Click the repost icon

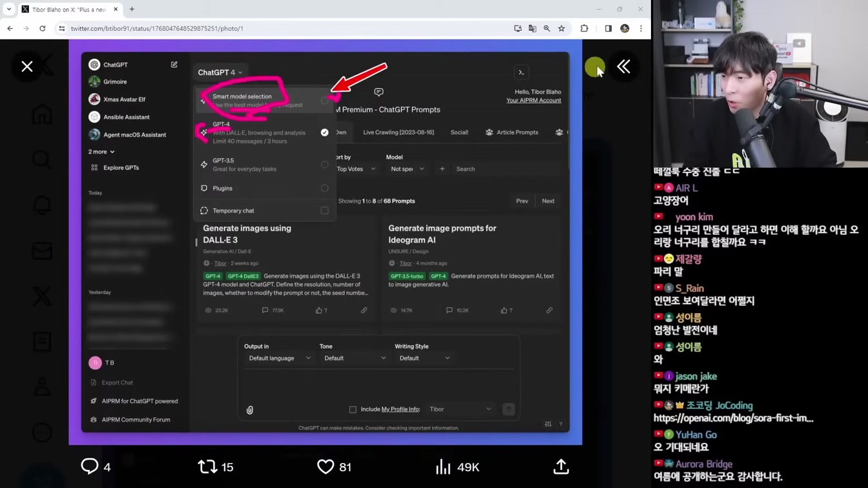[x=207, y=467]
